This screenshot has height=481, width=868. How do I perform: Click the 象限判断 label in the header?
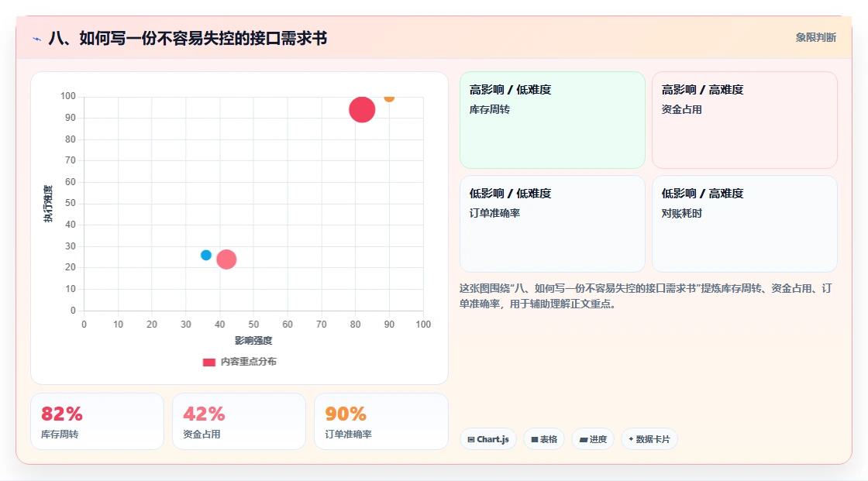coord(815,38)
